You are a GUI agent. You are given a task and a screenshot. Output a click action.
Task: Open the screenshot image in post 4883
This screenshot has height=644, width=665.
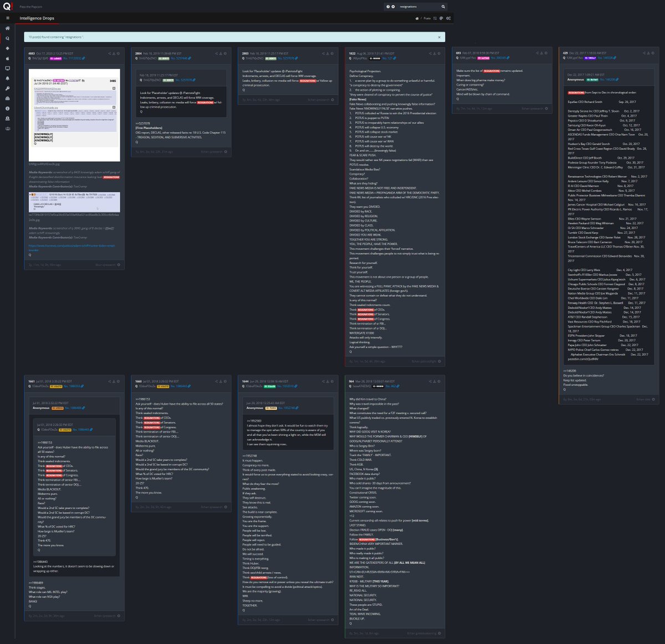pyautogui.click(x=74, y=115)
